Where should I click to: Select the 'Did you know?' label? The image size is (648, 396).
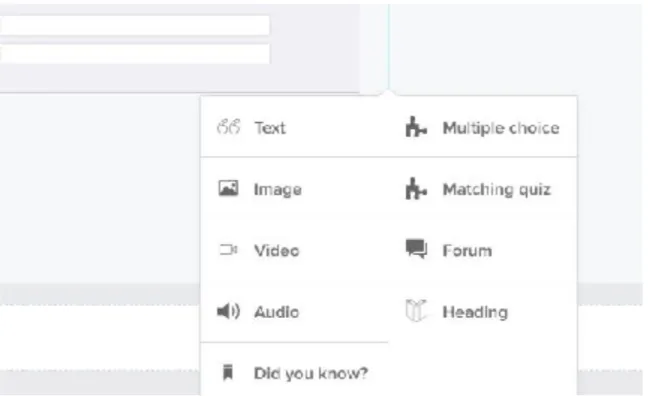click(311, 373)
